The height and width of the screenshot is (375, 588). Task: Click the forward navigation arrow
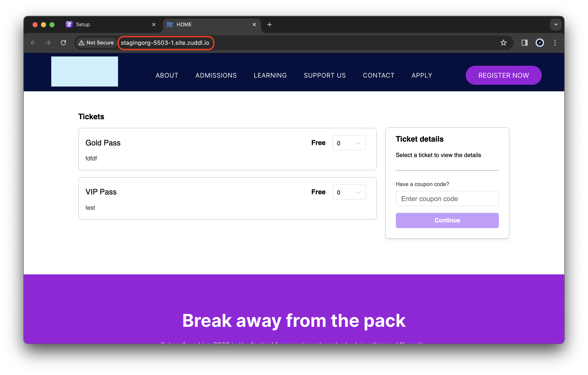[48, 43]
